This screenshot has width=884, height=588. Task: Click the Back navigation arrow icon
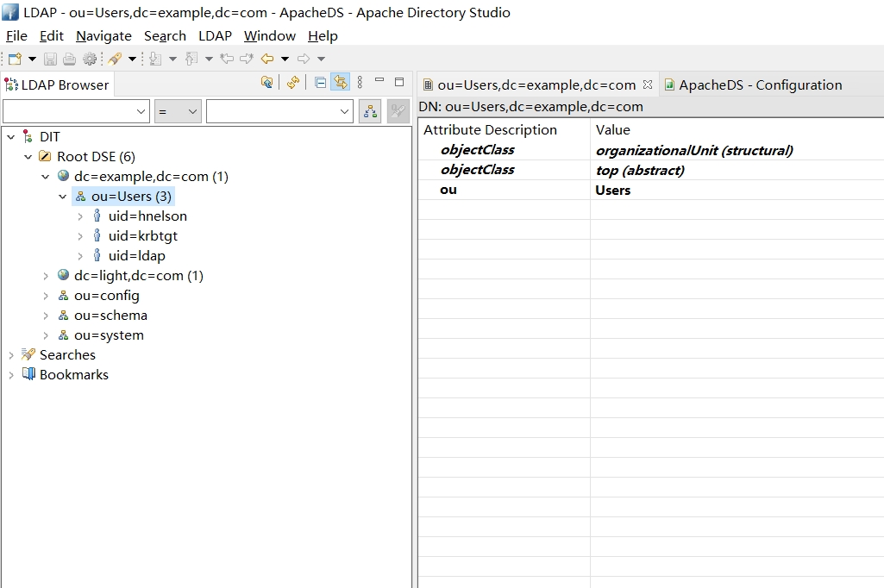tap(267, 59)
